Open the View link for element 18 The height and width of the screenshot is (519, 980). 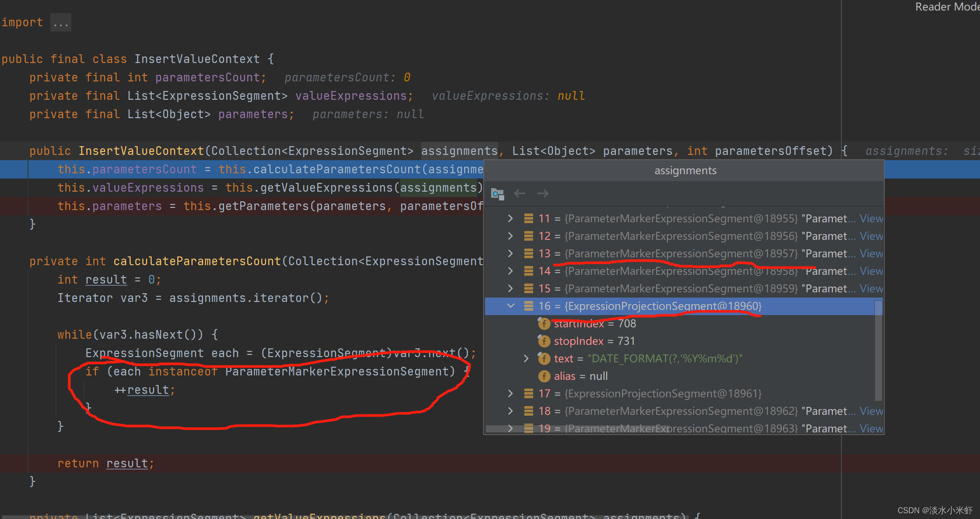click(871, 411)
